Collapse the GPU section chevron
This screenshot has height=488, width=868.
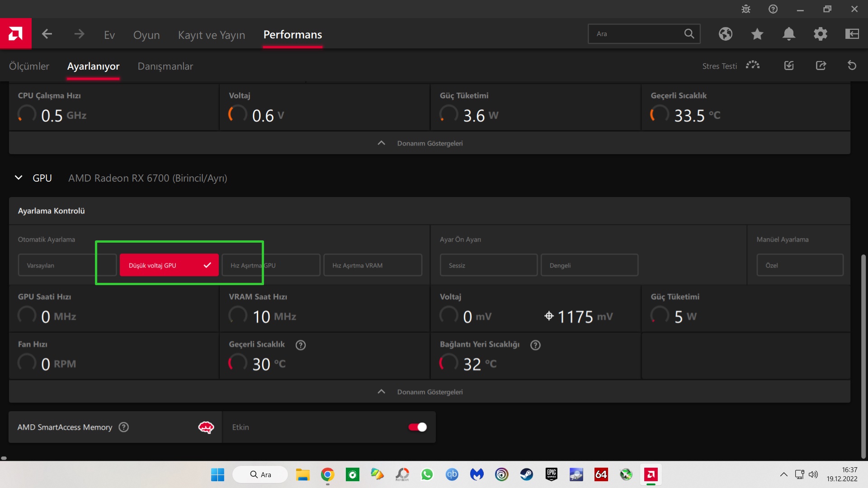click(19, 178)
